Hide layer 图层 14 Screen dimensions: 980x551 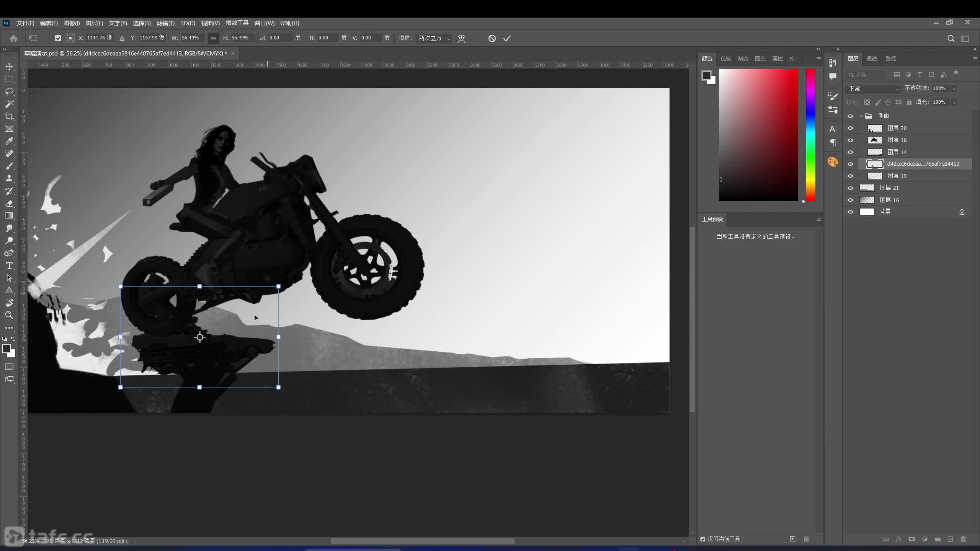[850, 152]
